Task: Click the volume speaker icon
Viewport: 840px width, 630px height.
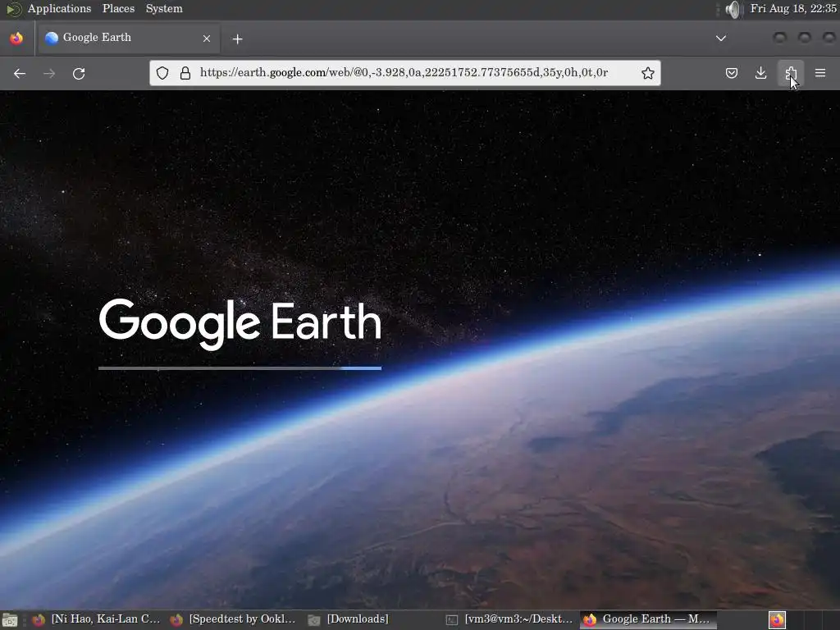Action: (x=733, y=9)
